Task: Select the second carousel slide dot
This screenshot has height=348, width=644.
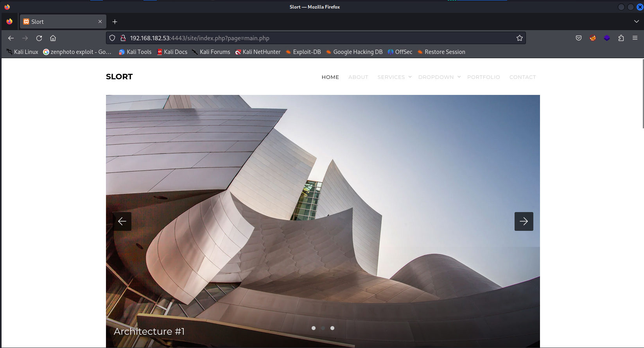Action: tap(323, 328)
